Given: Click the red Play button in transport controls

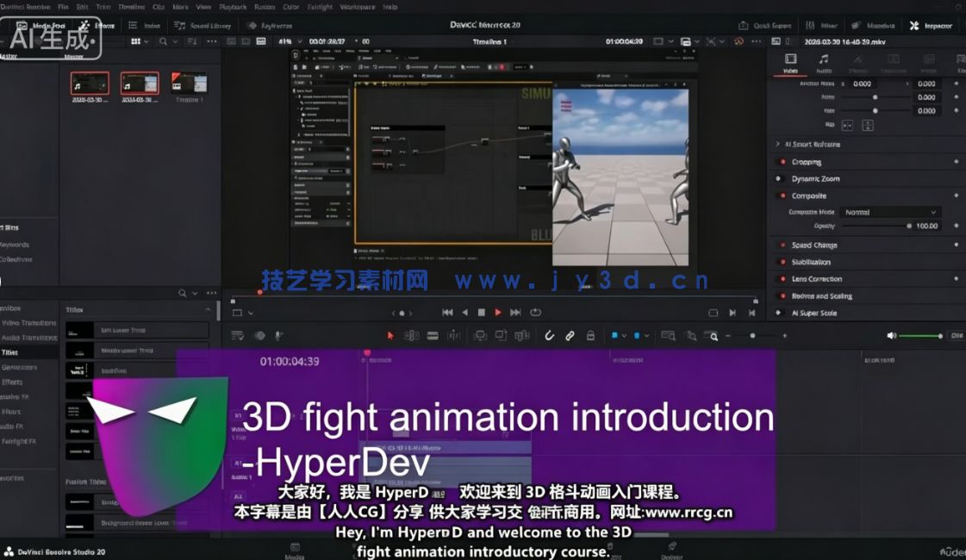Looking at the screenshot, I should pos(497,312).
